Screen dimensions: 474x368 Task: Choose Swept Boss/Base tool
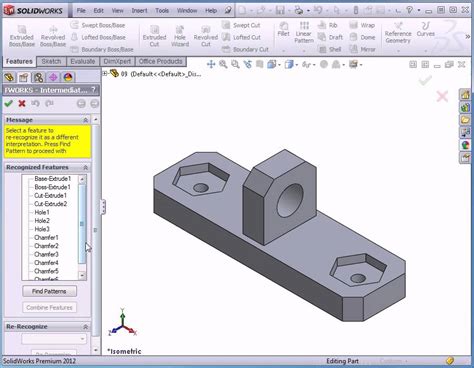(98, 25)
